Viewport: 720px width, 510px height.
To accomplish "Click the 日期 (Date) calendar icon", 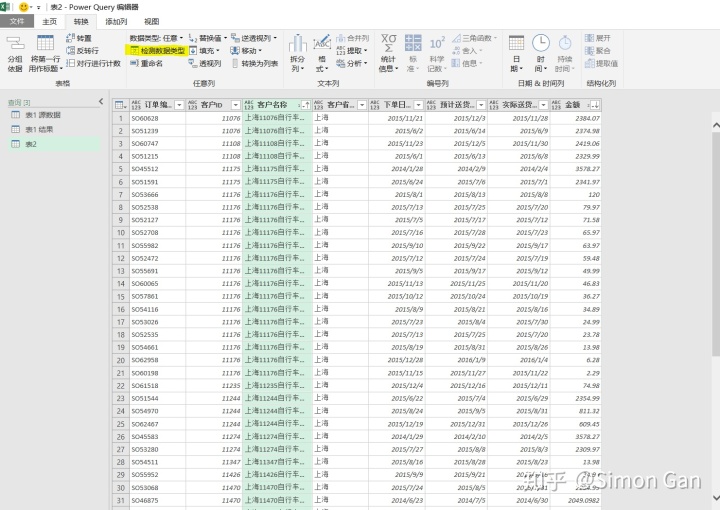I will pos(517,43).
